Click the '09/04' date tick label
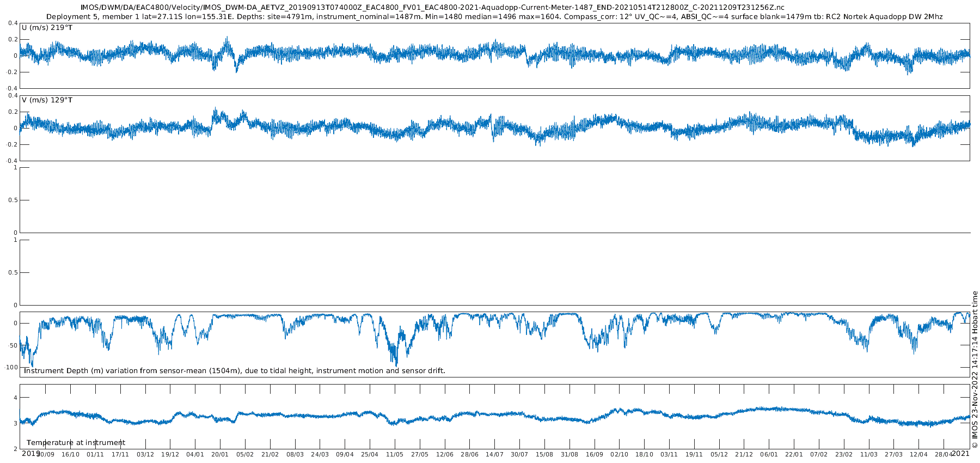 (x=345, y=454)
